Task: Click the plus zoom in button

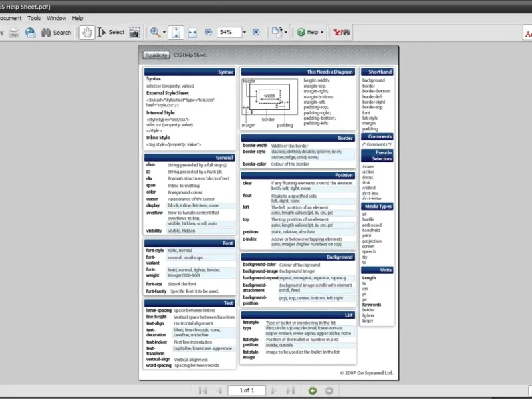Action: [256, 32]
